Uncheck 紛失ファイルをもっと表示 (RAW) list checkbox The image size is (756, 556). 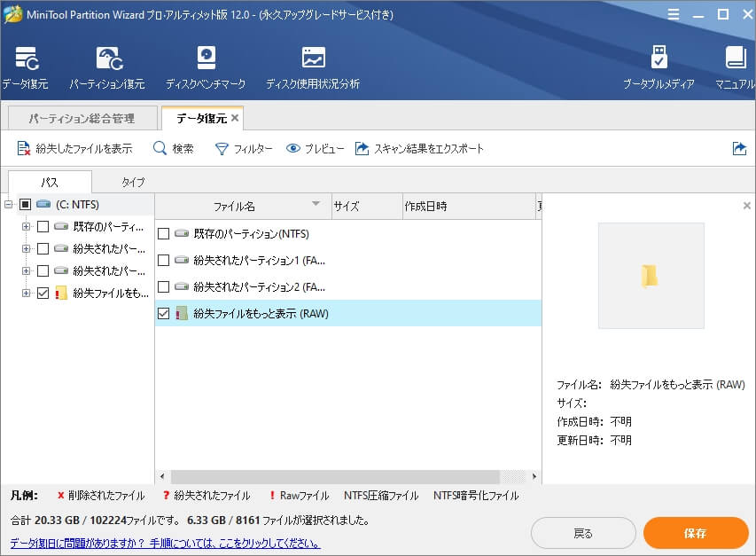click(163, 313)
